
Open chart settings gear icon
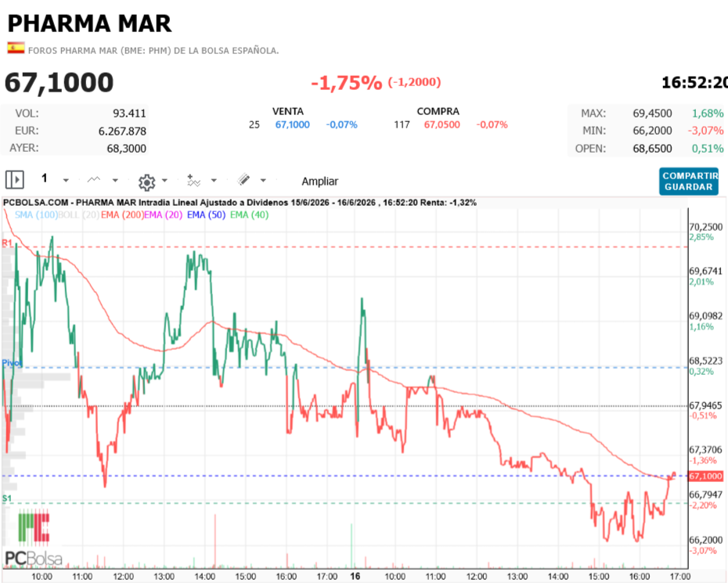pos(146,182)
